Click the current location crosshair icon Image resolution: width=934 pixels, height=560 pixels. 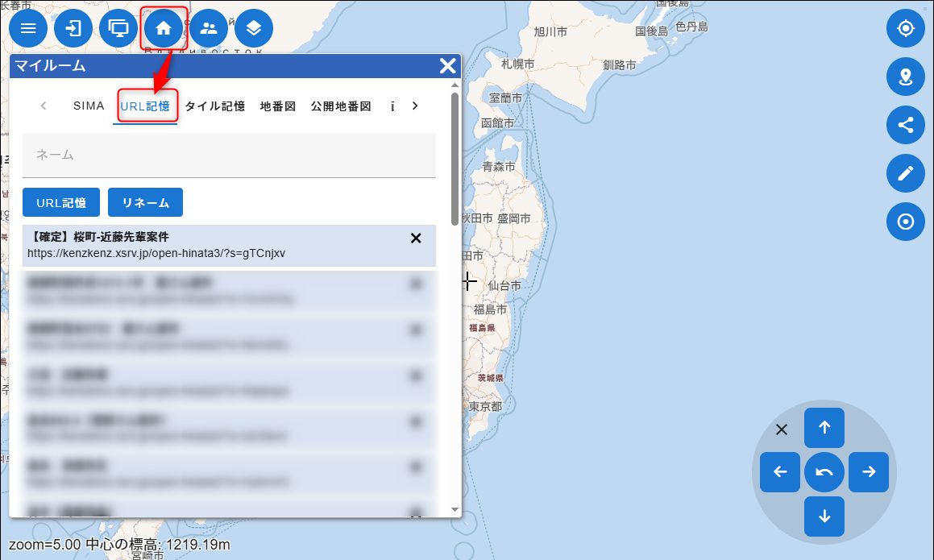[x=906, y=29]
